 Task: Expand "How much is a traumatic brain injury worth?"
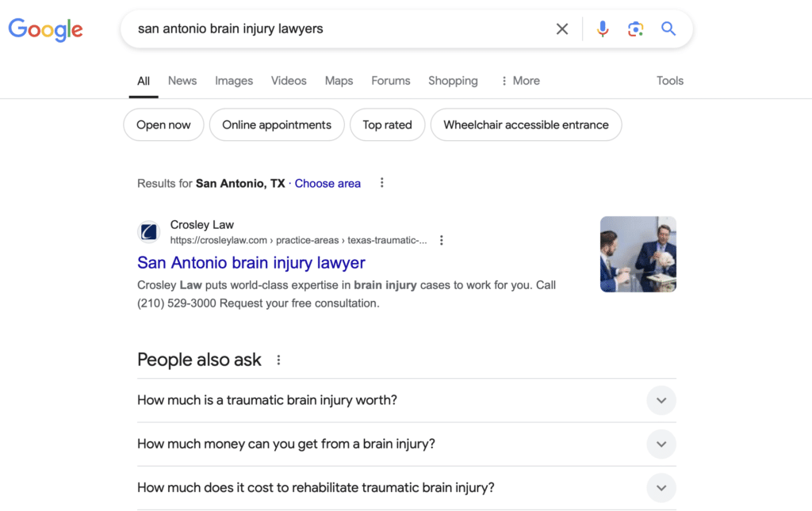[x=661, y=400]
